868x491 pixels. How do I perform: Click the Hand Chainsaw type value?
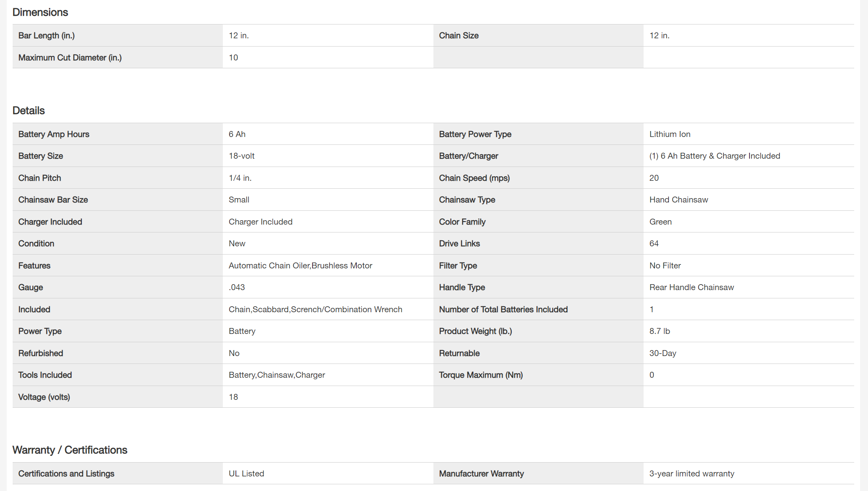(678, 200)
